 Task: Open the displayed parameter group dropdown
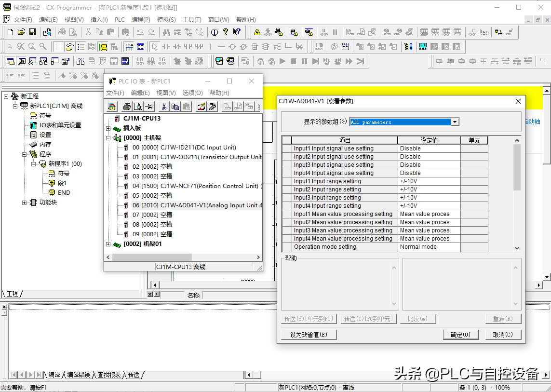pos(454,122)
